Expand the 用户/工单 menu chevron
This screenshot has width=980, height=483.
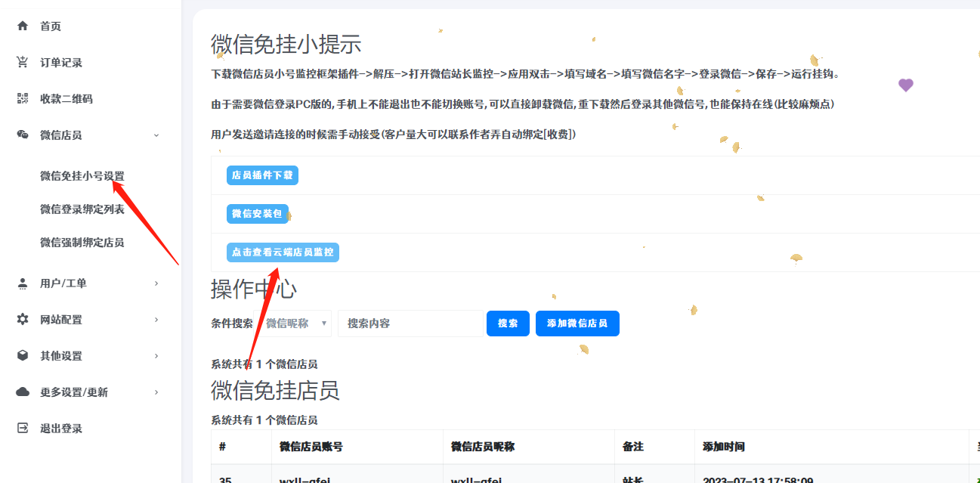(x=156, y=283)
